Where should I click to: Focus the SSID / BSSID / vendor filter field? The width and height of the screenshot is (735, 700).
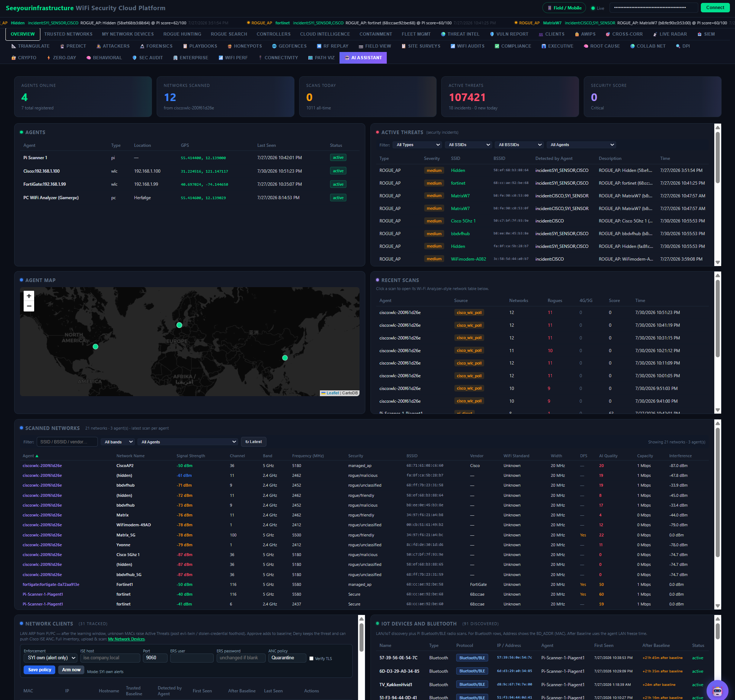[67, 442]
